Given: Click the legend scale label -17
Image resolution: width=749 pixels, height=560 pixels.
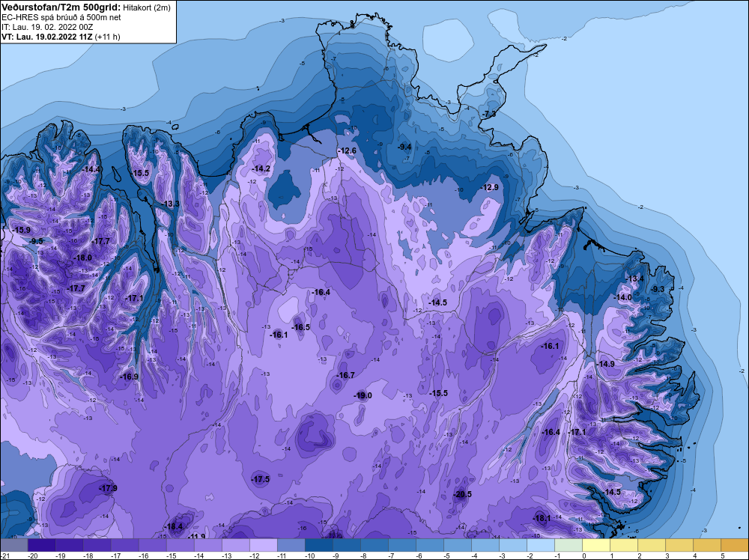Looking at the screenshot, I should click(x=115, y=556).
